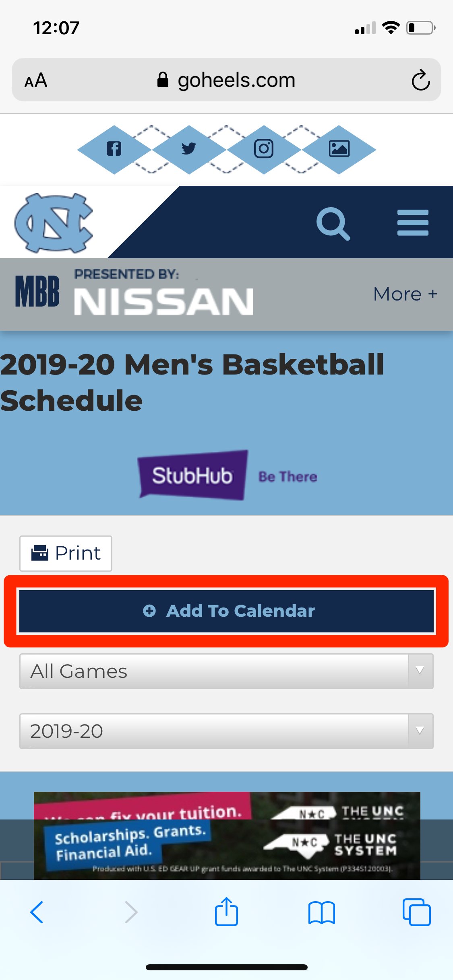Open the Facebook diamond icon

[114, 149]
